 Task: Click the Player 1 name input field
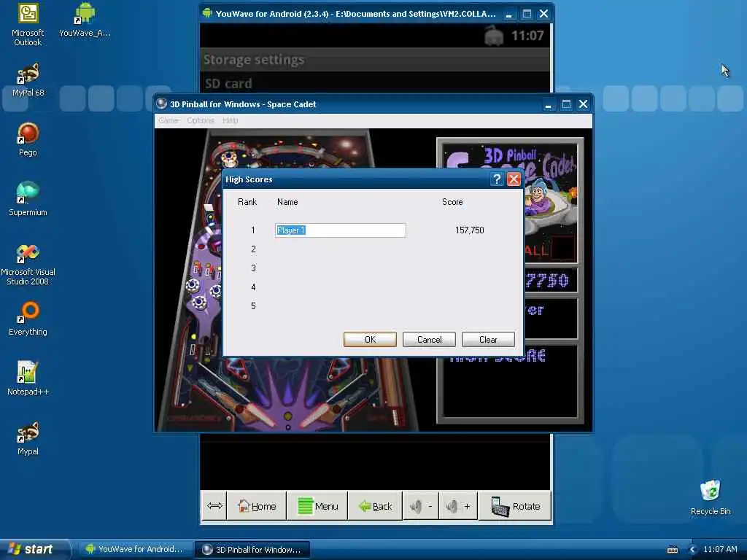click(341, 230)
